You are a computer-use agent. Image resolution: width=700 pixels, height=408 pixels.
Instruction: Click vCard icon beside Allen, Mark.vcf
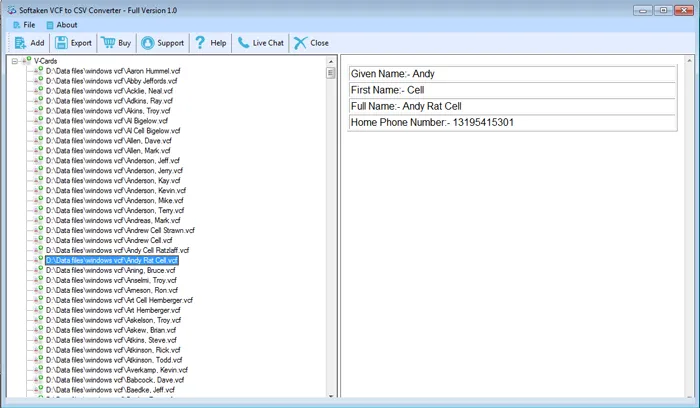[38, 150]
